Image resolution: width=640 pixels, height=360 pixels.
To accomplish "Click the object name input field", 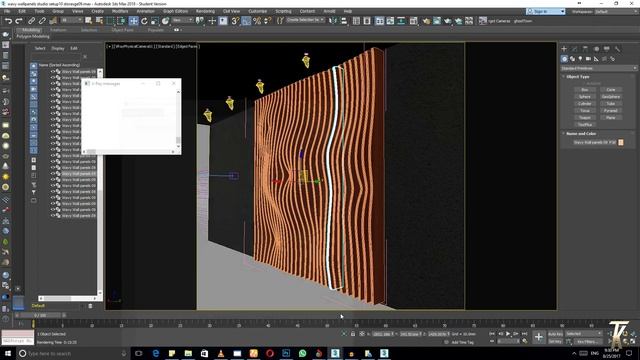I will coord(594,142).
